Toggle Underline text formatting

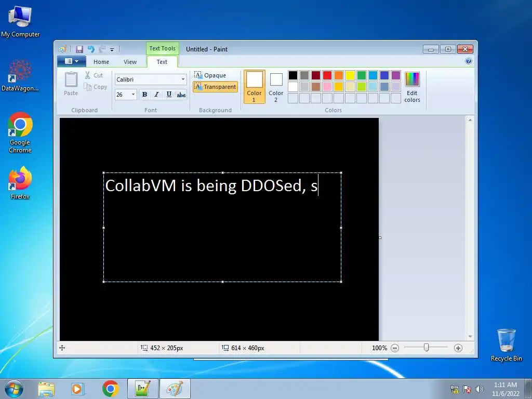tap(169, 95)
